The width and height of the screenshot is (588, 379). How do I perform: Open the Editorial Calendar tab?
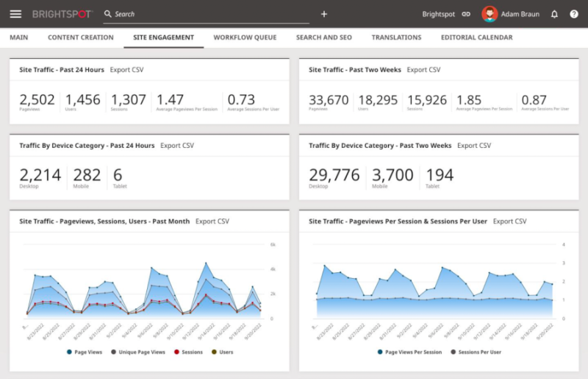(476, 38)
